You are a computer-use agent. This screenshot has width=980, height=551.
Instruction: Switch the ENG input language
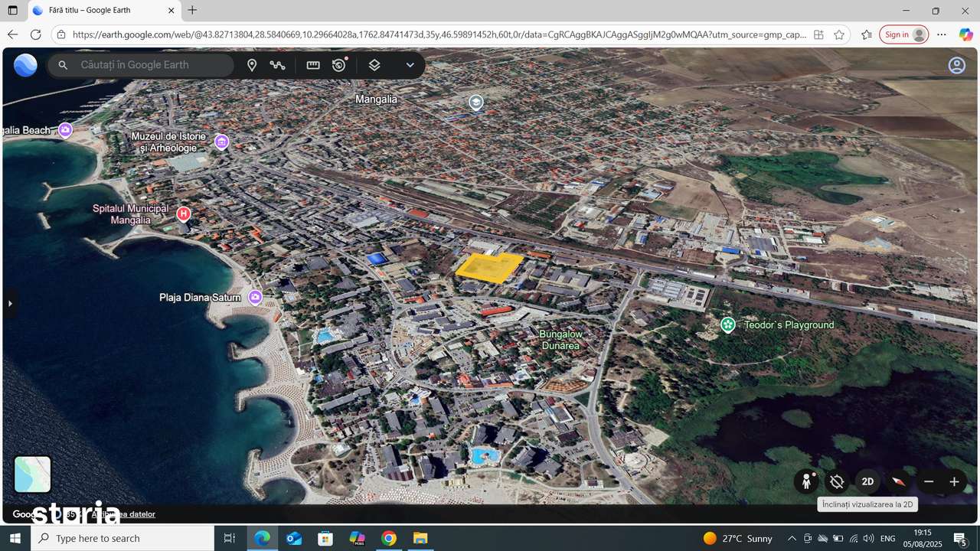(888, 538)
